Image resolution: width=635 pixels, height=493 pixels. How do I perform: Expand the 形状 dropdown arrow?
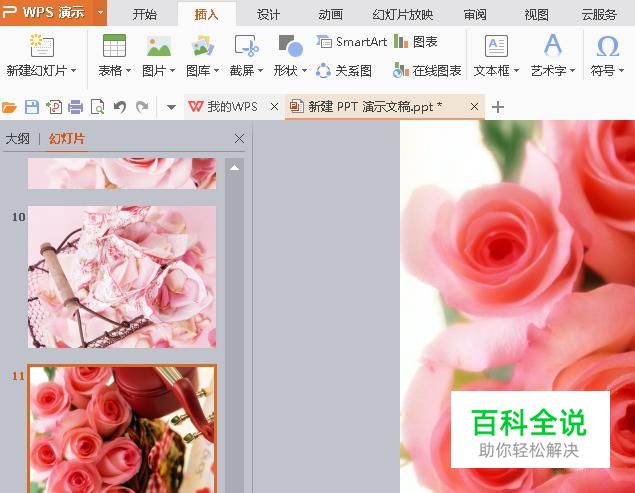point(305,70)
